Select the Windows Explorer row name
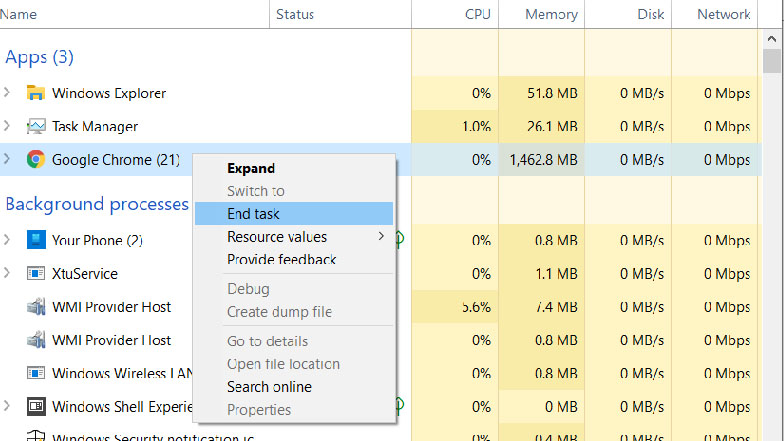The image size is (784, 441). [x=109, y=93]
